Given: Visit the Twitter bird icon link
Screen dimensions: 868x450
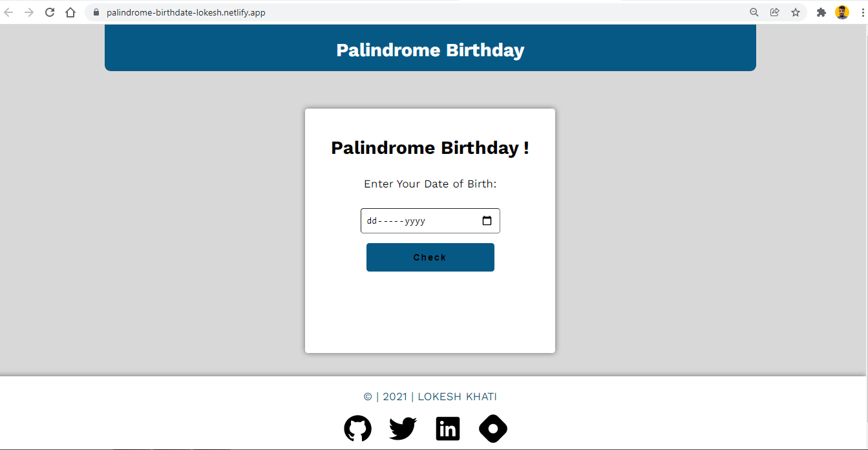Looking at the screenshot, I should point(403,428).
